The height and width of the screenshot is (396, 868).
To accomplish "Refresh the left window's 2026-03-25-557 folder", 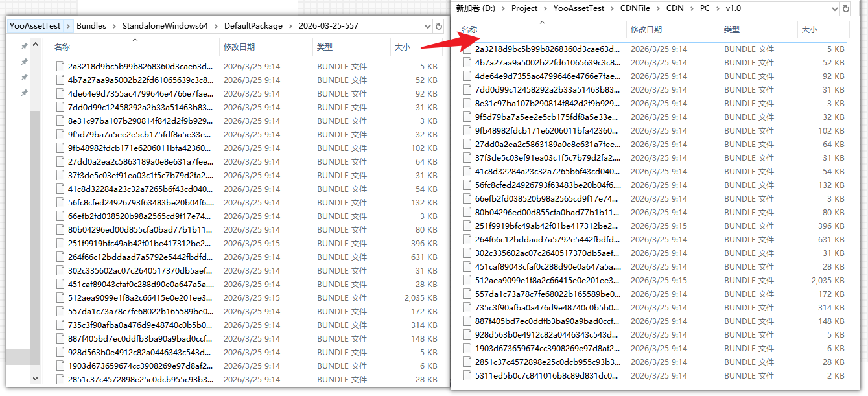I will click(x=439, y=26).
